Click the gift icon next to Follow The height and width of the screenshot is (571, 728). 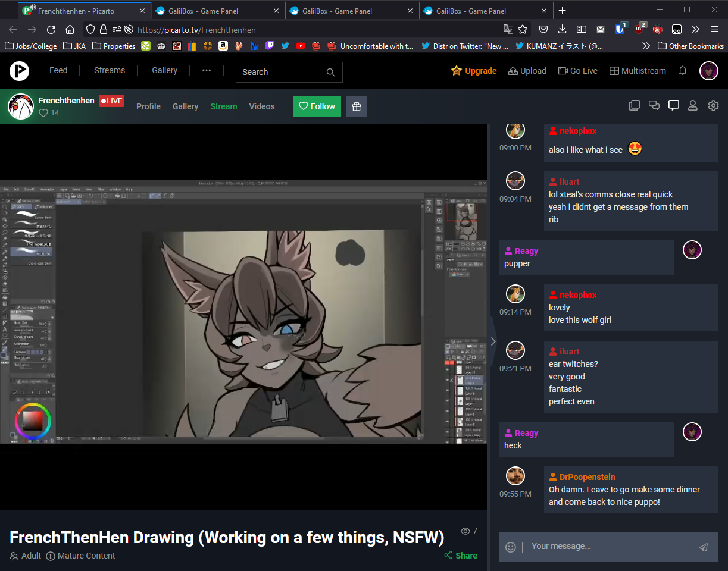357,106
